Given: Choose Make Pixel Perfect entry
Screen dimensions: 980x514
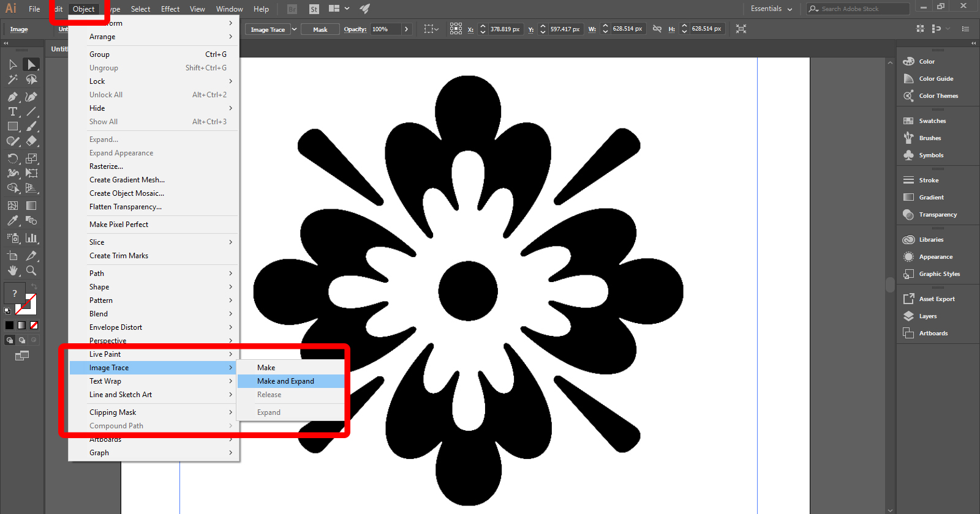Looking at the screenshot, I should click(153, 225).
